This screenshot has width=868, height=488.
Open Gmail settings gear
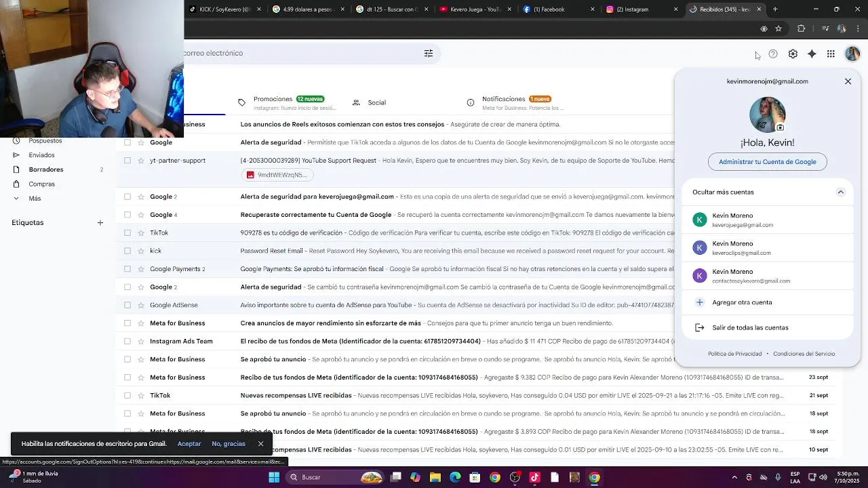point(793,54)
